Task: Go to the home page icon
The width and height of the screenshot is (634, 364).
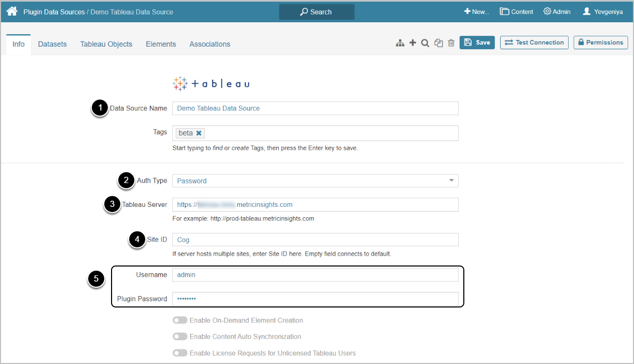Action: pos(12,11)
